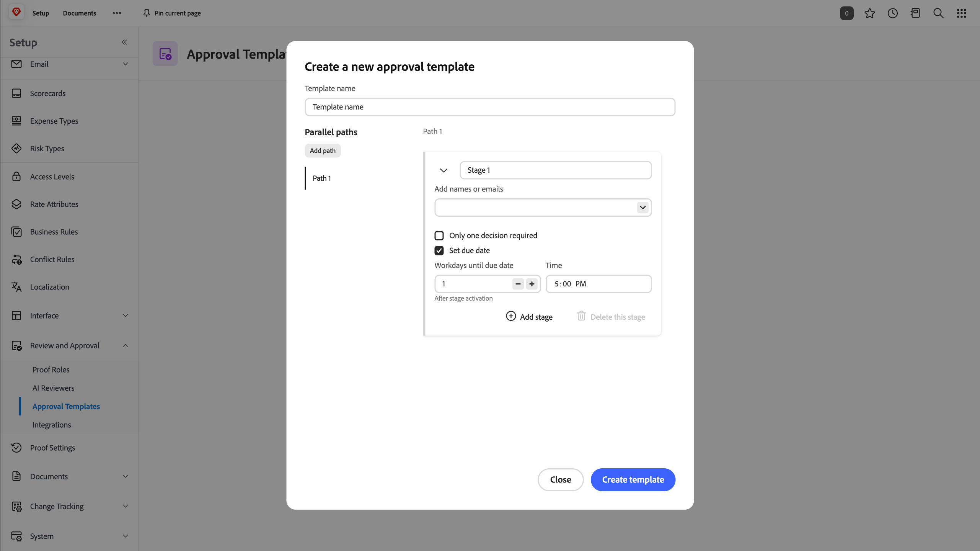Click the Localization translate icon

tap(16, 287)
